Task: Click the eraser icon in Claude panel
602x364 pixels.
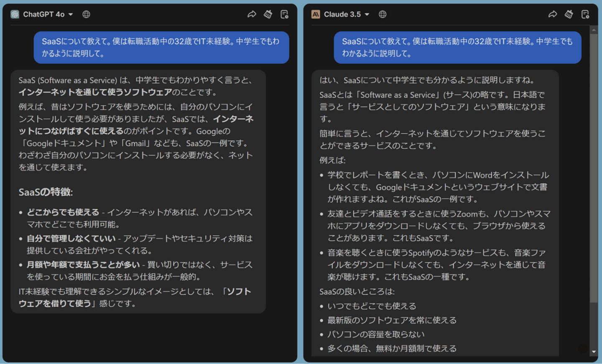Action: [x=569, y=14]
